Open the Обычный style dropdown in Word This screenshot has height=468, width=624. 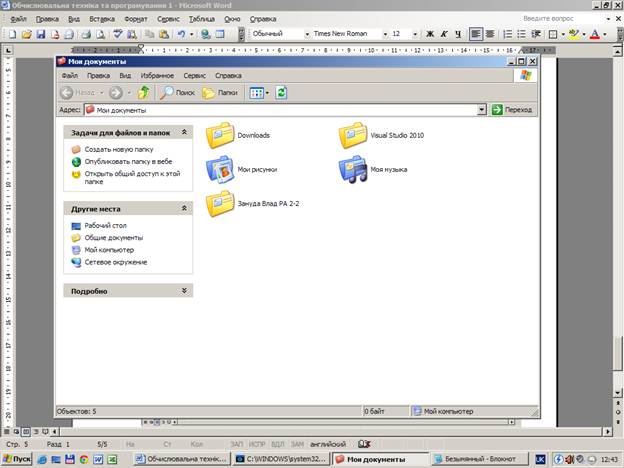coord(307,35)
